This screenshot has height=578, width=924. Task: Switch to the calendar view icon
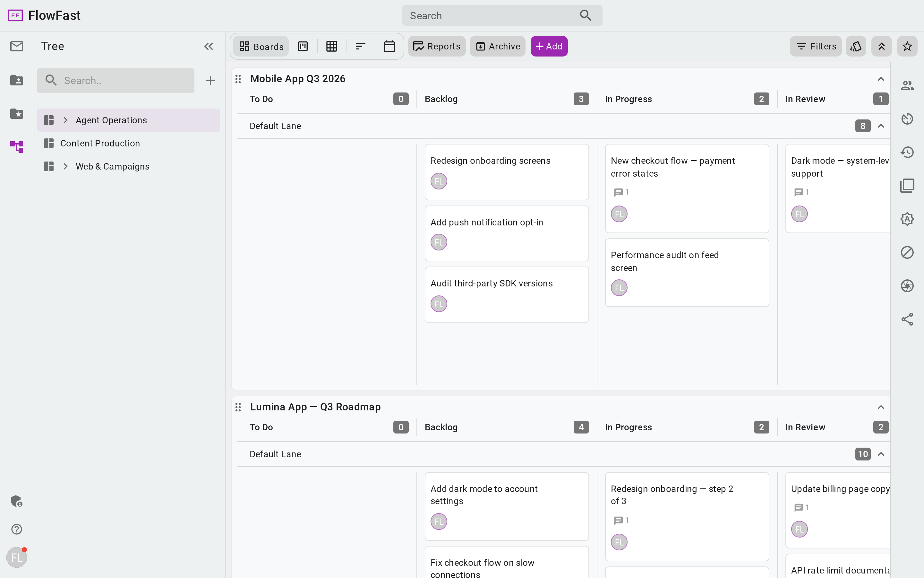[x=389, y=46]
